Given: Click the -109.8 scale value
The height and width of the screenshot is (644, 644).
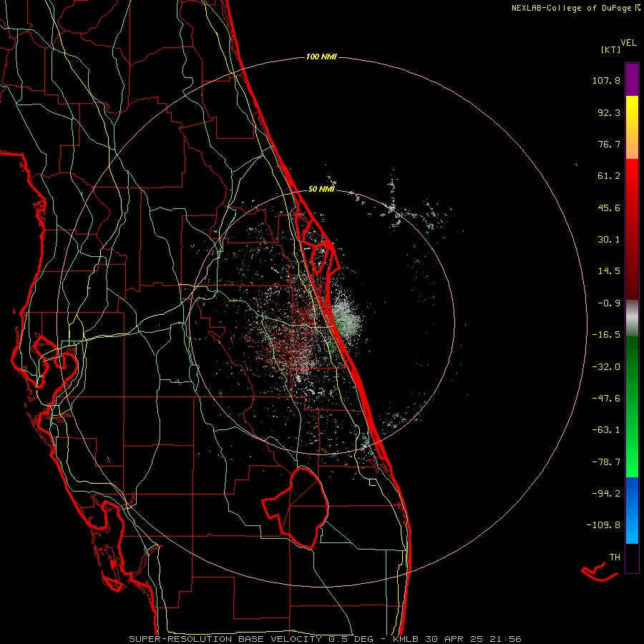Looking at the screenshot, I should (x=603, y=525).
